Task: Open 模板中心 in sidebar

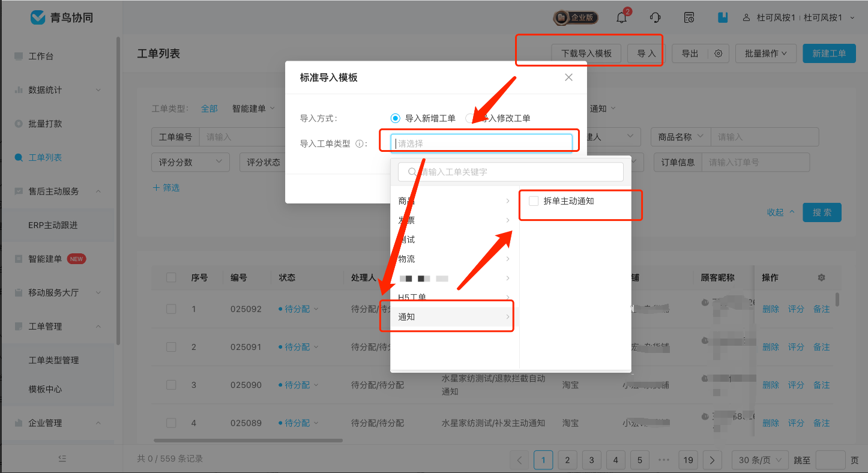Action: click(45, 389)
